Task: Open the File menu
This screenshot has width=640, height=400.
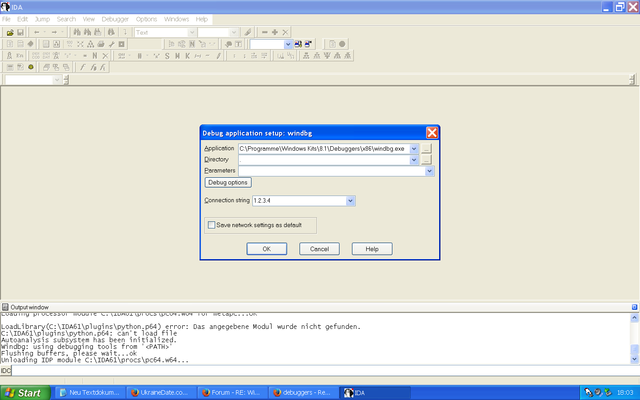Action: [x=6, y=19]
